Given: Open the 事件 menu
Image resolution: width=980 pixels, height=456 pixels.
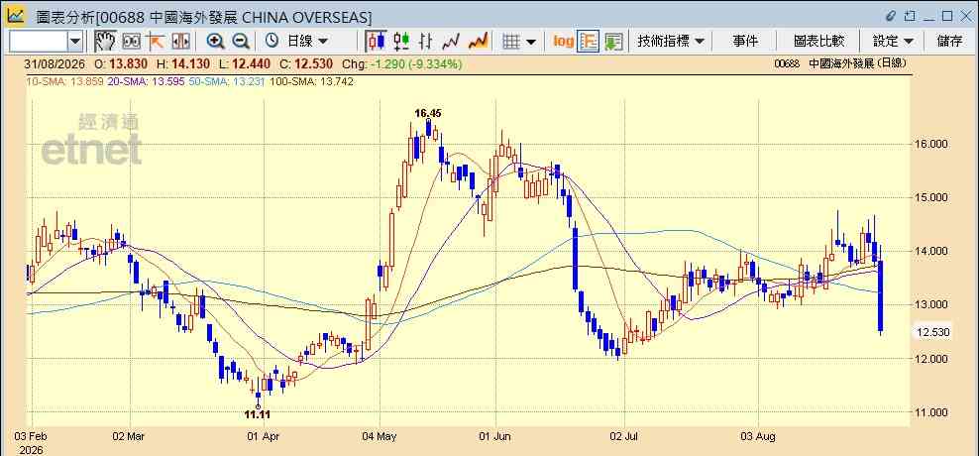Looking at the screenshot, I should (x=745, y=42).
